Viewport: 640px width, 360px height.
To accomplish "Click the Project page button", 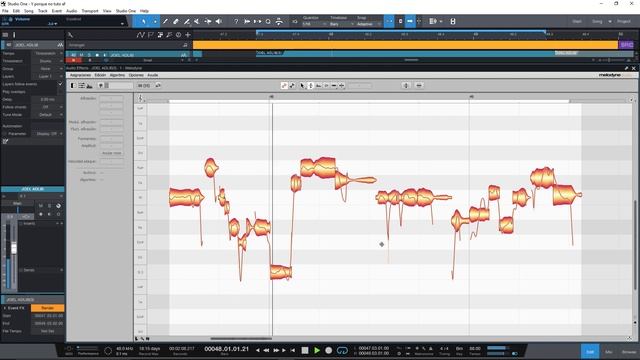I will coord(624,21).
